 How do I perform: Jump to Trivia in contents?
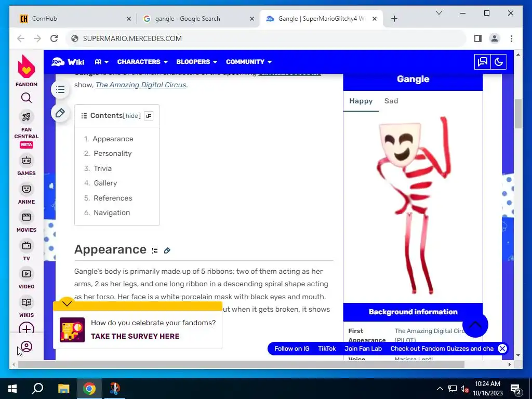pyautogui.click(x=103, y=168)
